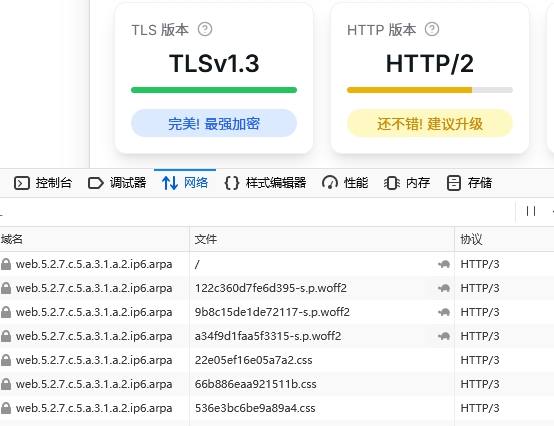The height and width of the screenshot is (426, 554).
Task: Open the 控制台 console tab
Action: point(43,183)
